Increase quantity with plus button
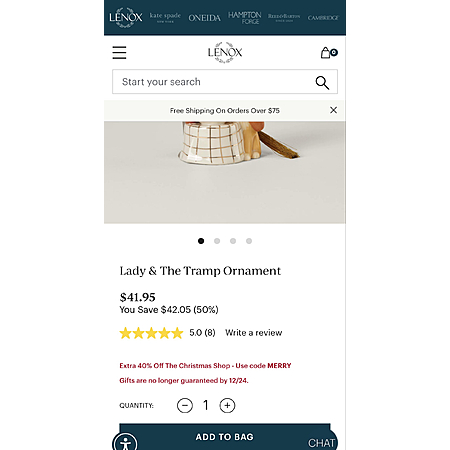Viewport: 450px width, 450px height. pos(227,405)
